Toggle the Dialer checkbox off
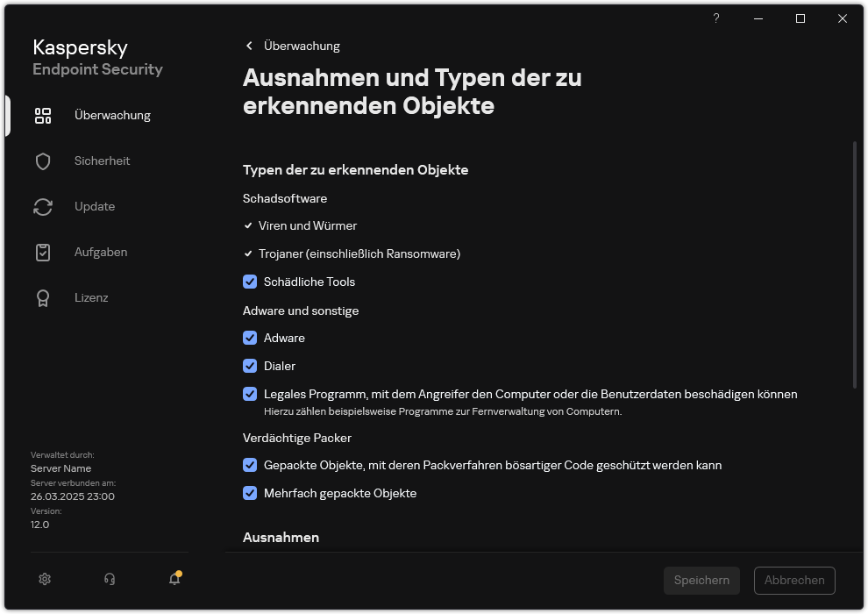868x614 pixels. (250, 366)
